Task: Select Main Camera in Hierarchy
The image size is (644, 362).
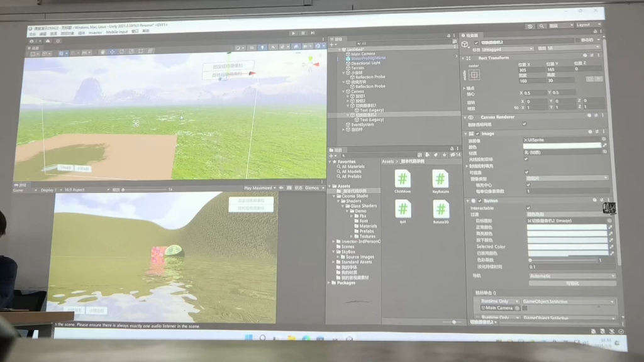Action: [x=363, y=54]
